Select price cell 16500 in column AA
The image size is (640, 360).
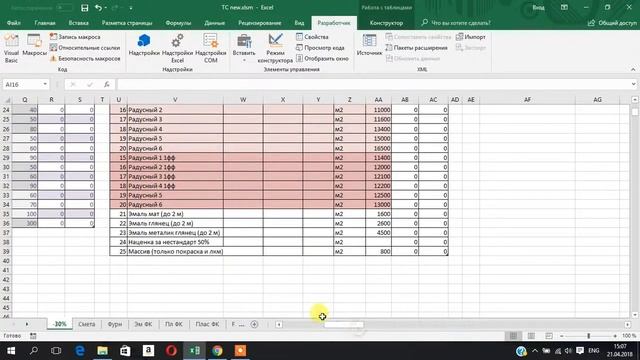click(x=378, y=148)
